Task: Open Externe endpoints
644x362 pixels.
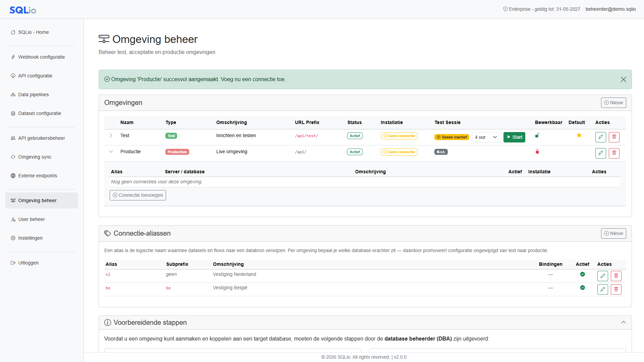Action: [x=42, y=176]
